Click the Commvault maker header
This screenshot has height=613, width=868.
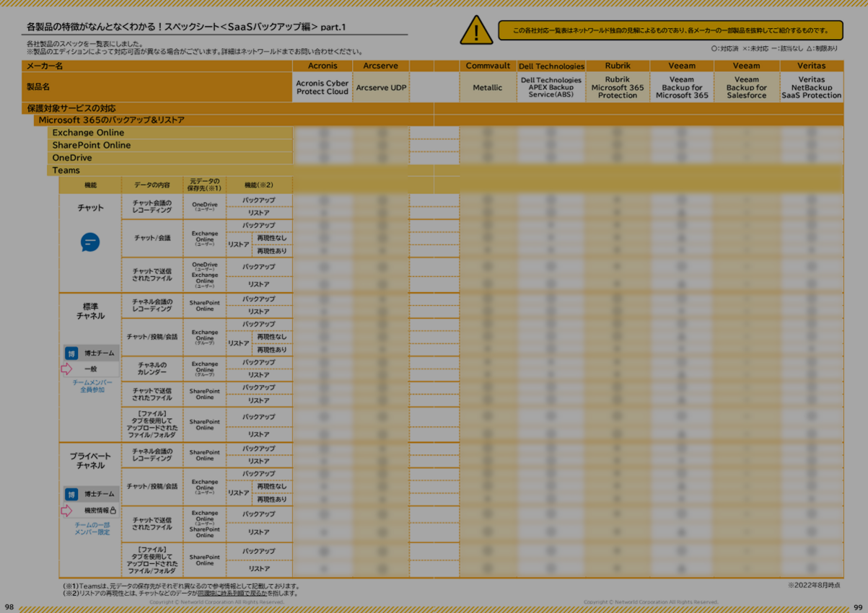point(488,66)
